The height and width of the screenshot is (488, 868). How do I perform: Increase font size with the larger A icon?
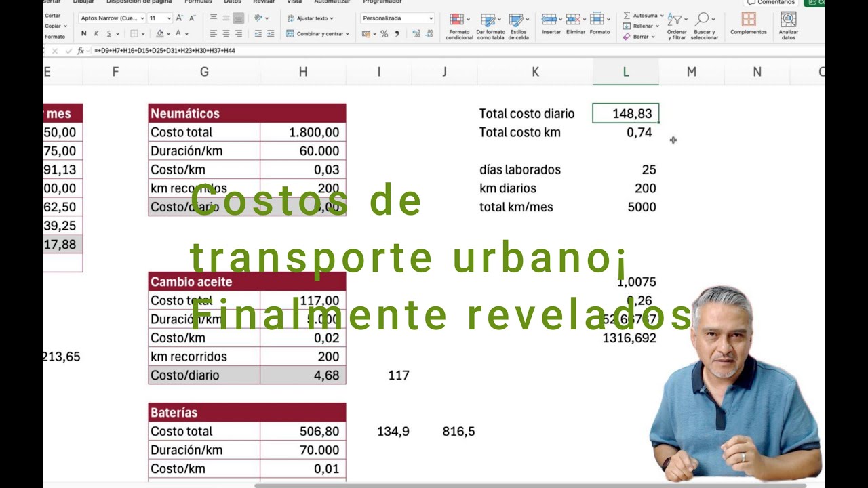point(179,18)
